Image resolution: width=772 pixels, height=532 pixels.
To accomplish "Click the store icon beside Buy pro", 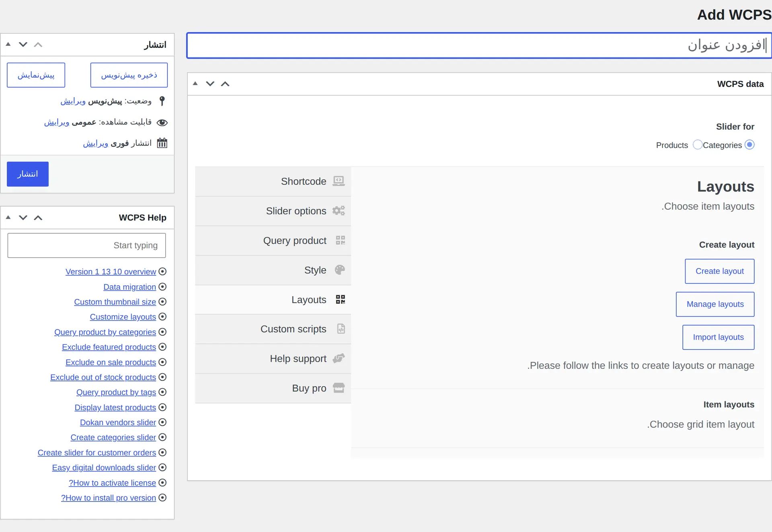I will [x=339, y=388].
